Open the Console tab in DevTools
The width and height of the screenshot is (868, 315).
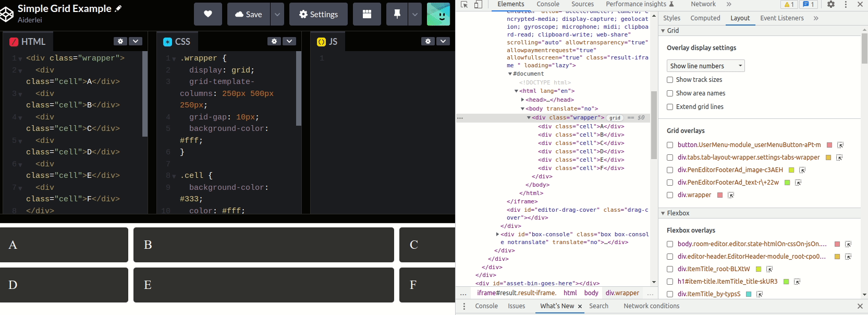(x=547, y=4)
